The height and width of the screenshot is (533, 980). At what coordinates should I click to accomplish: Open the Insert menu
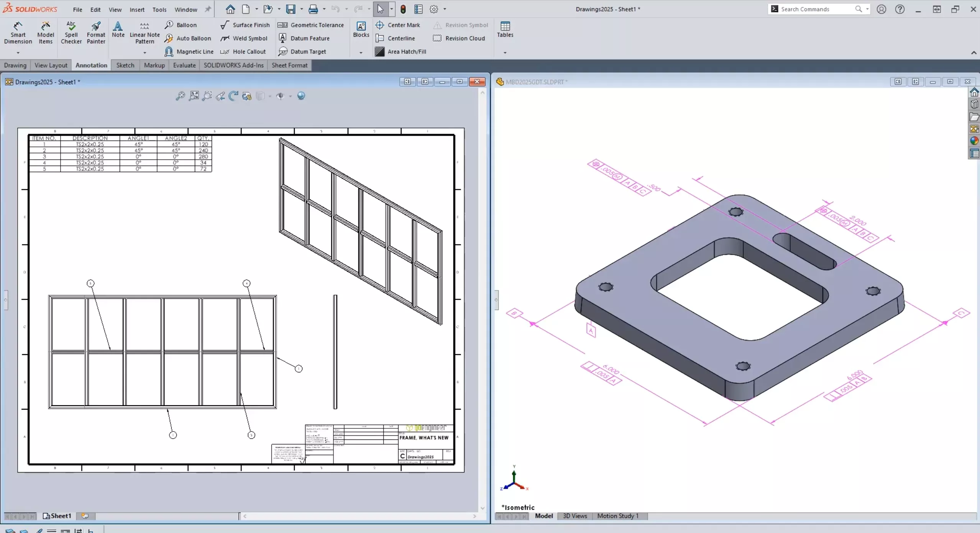pyautogui.click(x=137, y=10)
